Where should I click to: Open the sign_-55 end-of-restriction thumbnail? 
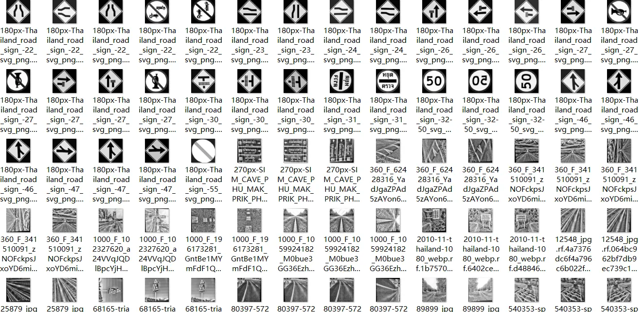203,151
